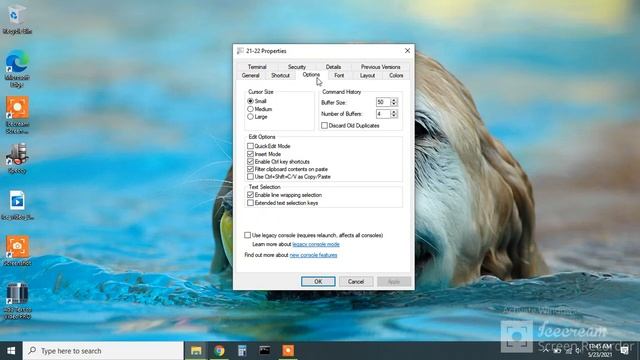Open the new console features link
Viewport: 640px width, 360px height.
coord(313,255)
